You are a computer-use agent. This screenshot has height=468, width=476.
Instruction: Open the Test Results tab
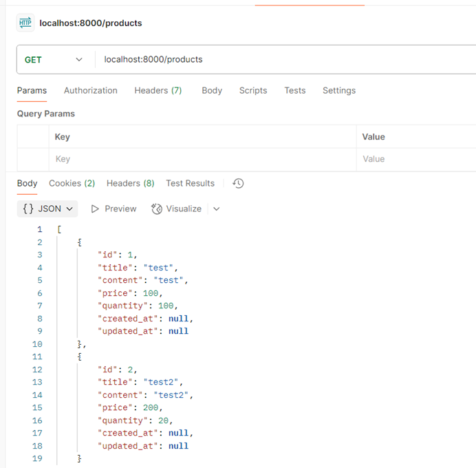190,183
